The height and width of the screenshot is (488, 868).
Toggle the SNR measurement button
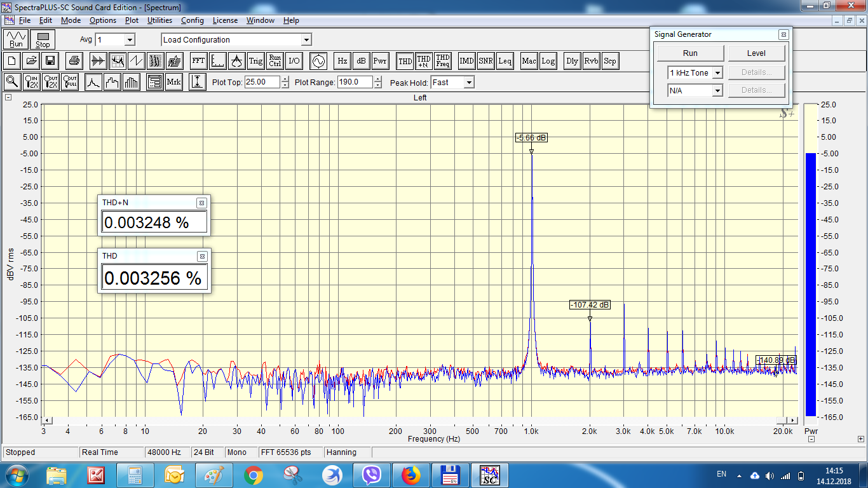485,61
